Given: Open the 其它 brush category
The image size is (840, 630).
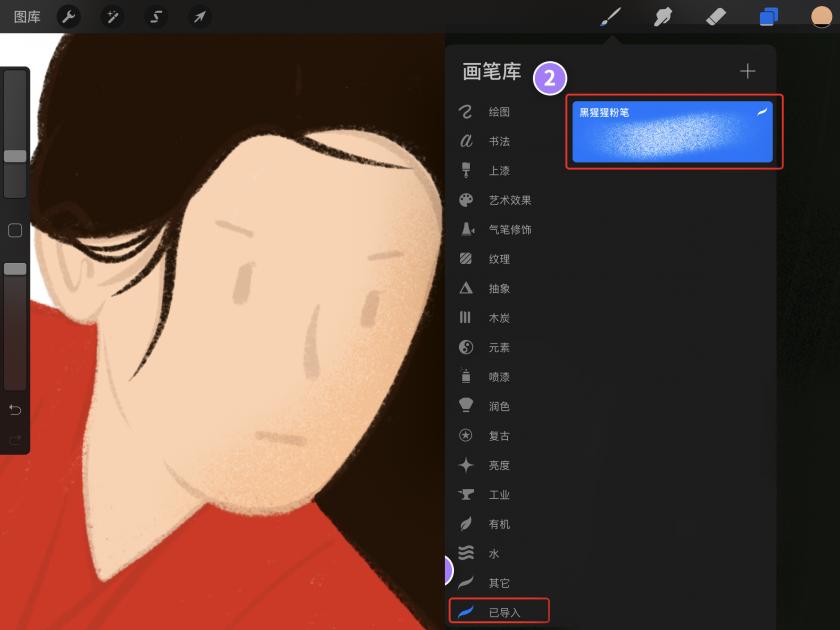Looking at the screenshot, I should [x=499, y=583].
